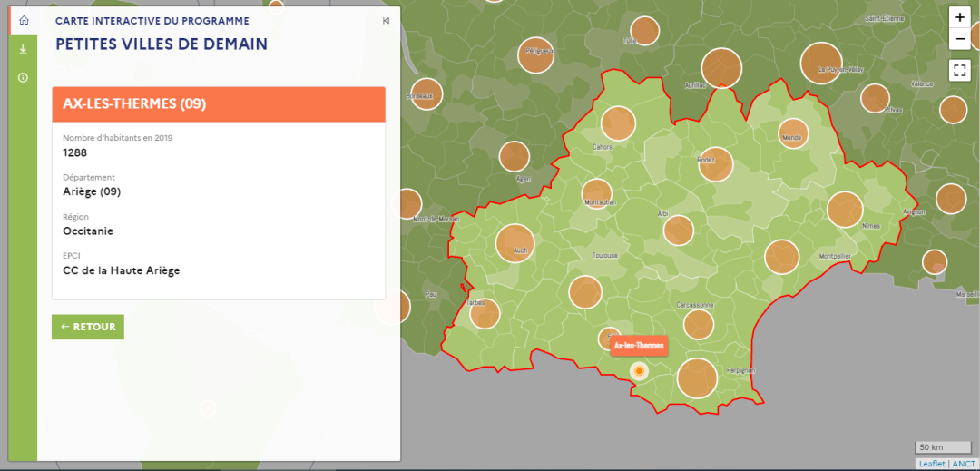Open the ANCT attribution link
980x471 pixels.
click(963, 464)
